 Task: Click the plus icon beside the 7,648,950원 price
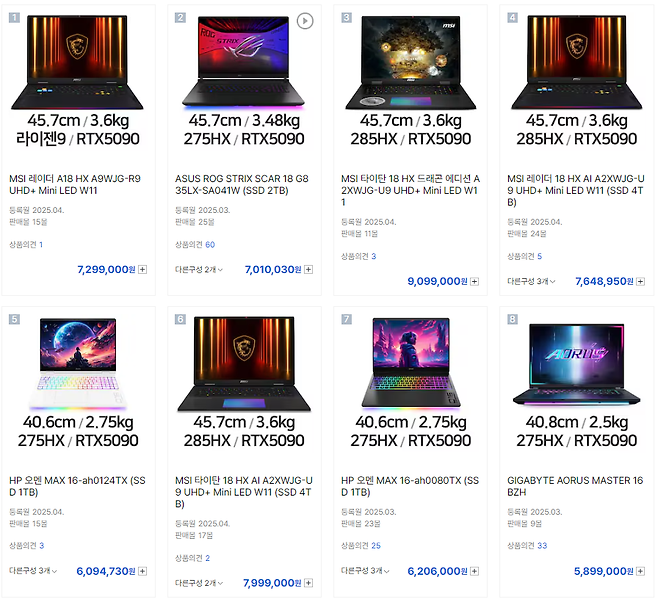[x=640, y=281]
